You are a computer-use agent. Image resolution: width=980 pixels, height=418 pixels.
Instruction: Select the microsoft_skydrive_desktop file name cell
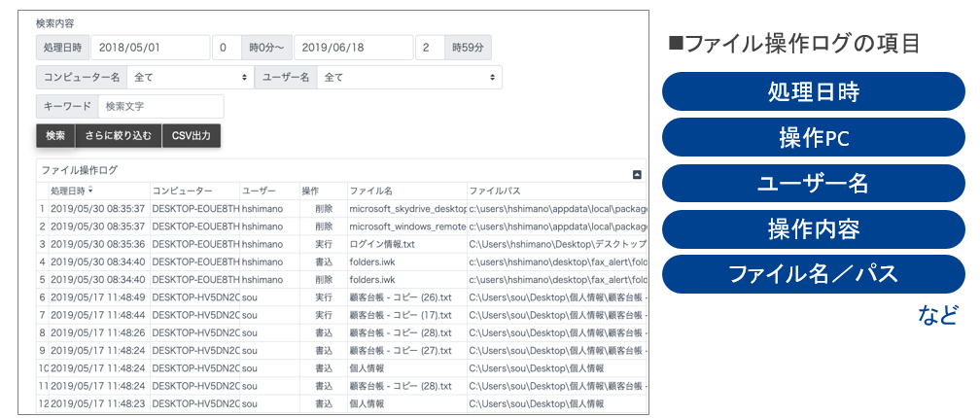[x=406, y=208]
